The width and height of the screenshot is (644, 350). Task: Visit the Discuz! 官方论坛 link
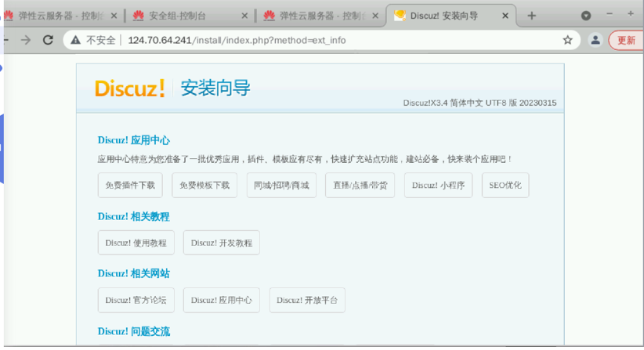(136, 300)
